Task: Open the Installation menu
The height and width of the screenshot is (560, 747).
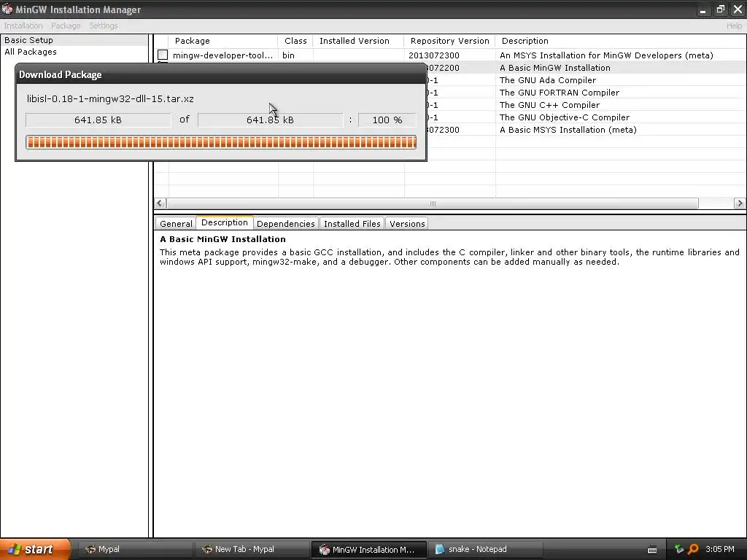Action: [x=23, y=26]
